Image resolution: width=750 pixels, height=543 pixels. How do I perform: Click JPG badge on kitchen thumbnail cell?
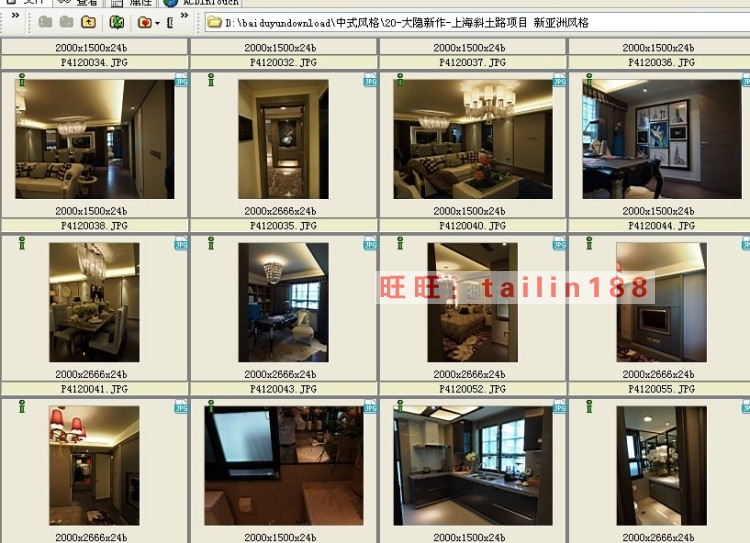pyautogui.click(x=560, y=407)
